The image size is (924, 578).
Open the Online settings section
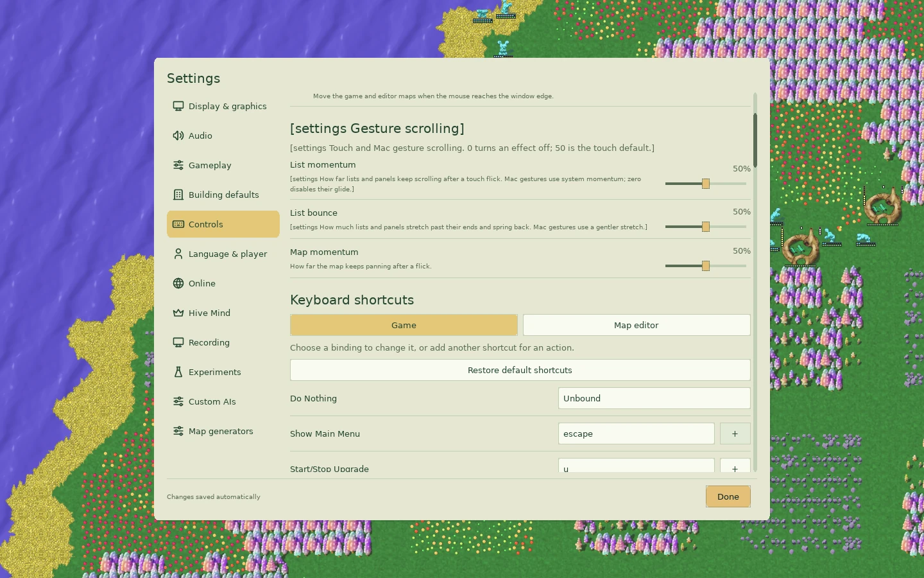[223, 283]
